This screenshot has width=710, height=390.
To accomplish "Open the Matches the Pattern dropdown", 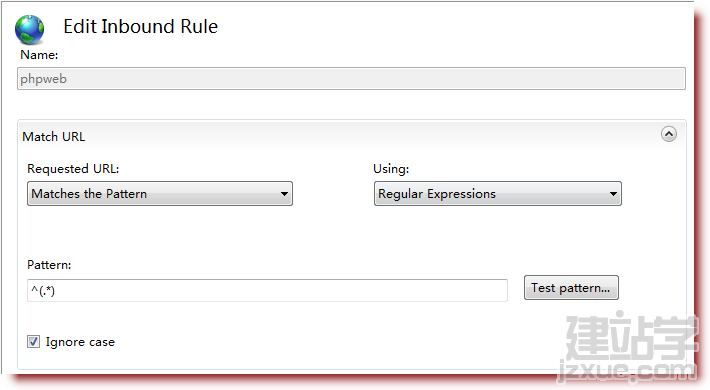I will 160,194.
